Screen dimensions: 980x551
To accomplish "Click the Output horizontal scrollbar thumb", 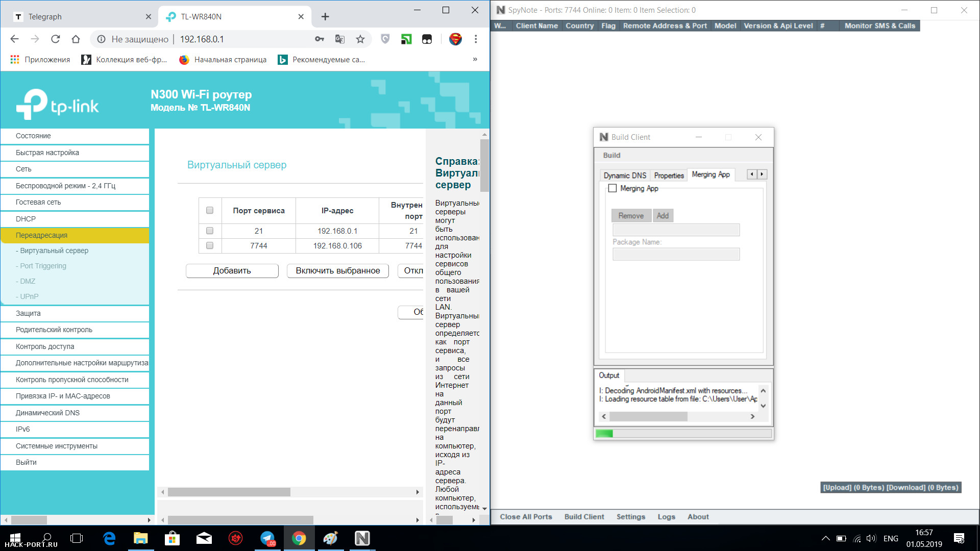I will [x=648, y=417].
